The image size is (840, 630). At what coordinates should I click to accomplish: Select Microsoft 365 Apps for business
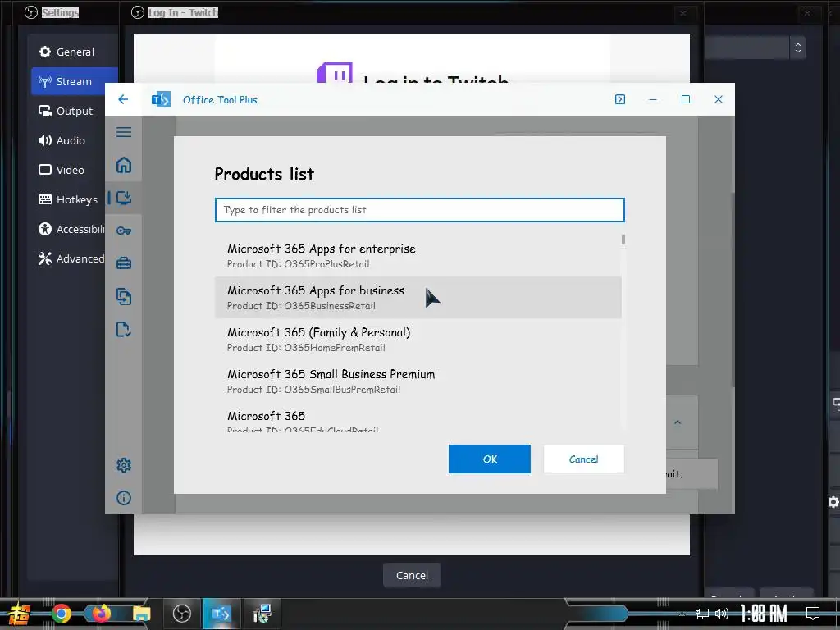pyautogui.click(x=418, y=297)
